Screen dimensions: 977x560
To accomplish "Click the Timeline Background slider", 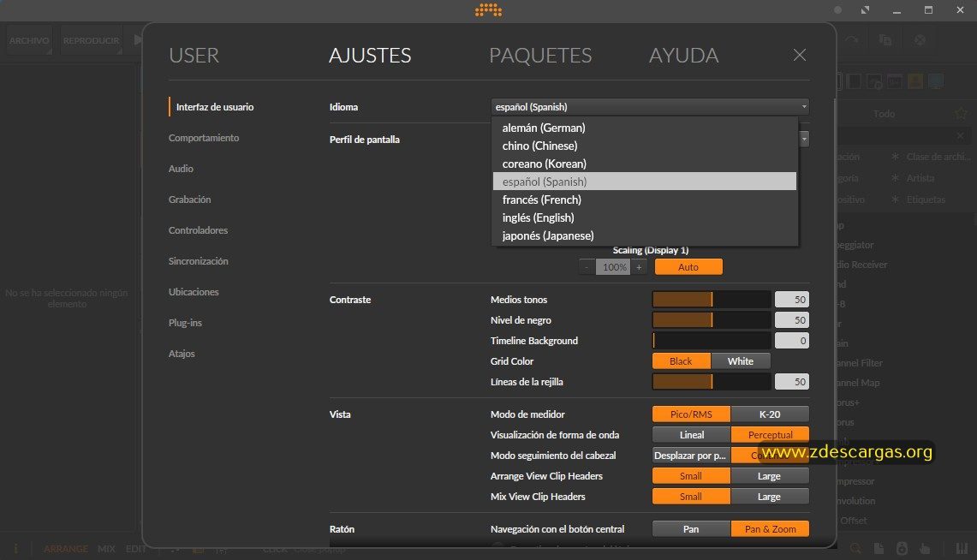I will tap(712, 340).
